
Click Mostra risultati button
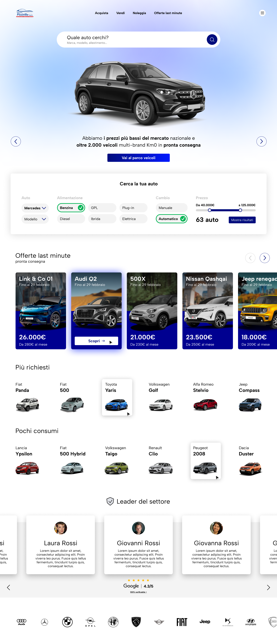coord(242,220)
